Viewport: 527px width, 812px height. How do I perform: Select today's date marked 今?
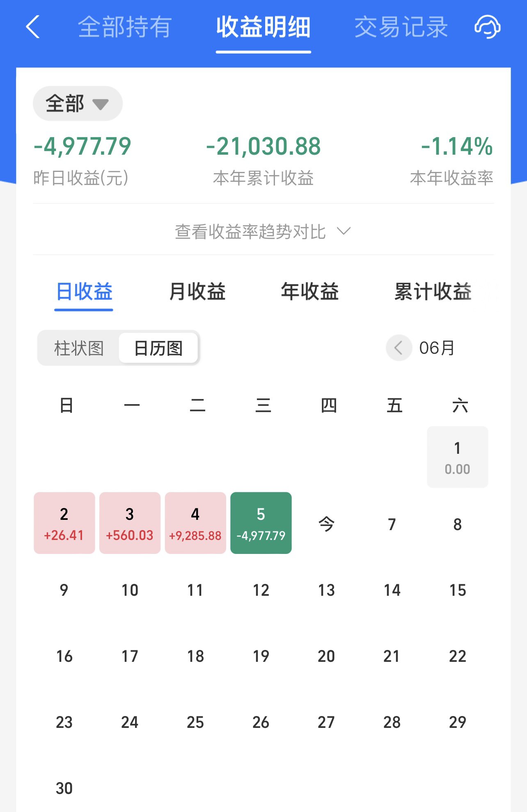point(327,524)
